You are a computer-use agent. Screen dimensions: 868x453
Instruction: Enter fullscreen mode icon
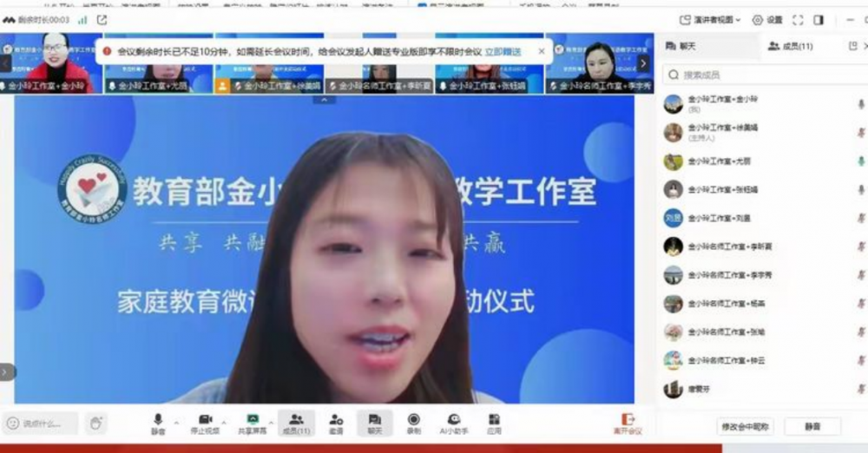798,20
